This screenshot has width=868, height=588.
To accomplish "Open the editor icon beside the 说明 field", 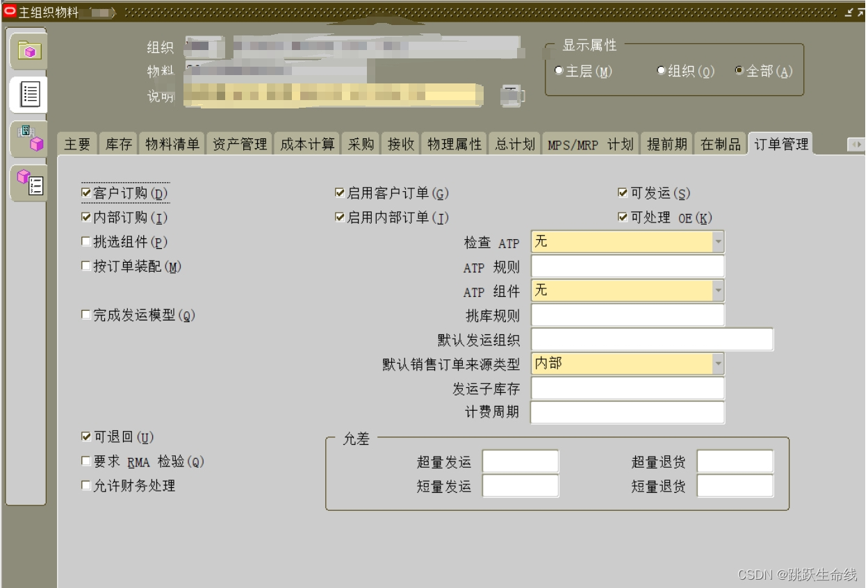I will pyautogui.click(x=512, y=98).
